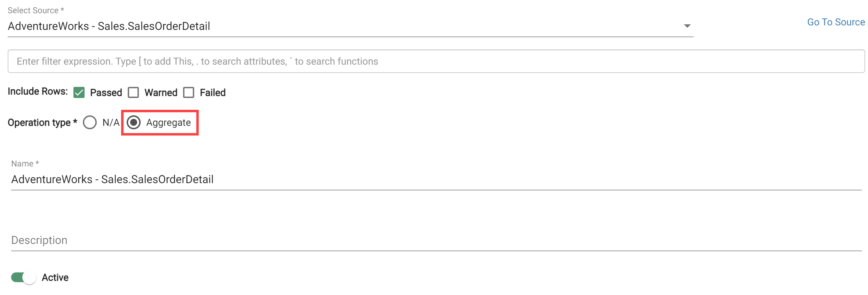This screenshot has height=295, width=868.
Task: Click the filled Aggregate radio indicator
Action: click(134, 122)
